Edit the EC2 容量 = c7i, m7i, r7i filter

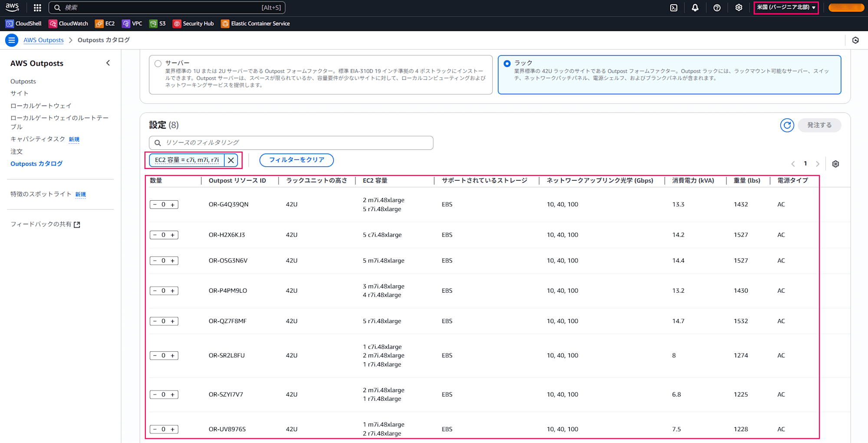tap(187, 160)
